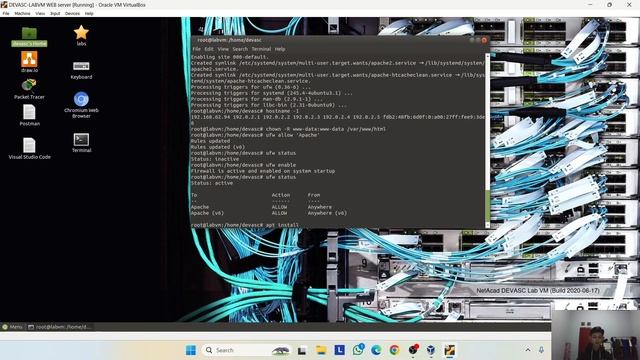Open the terminal window's Terminal menu
This screenshot has height=360, width=640.
[x=261, y=49]
